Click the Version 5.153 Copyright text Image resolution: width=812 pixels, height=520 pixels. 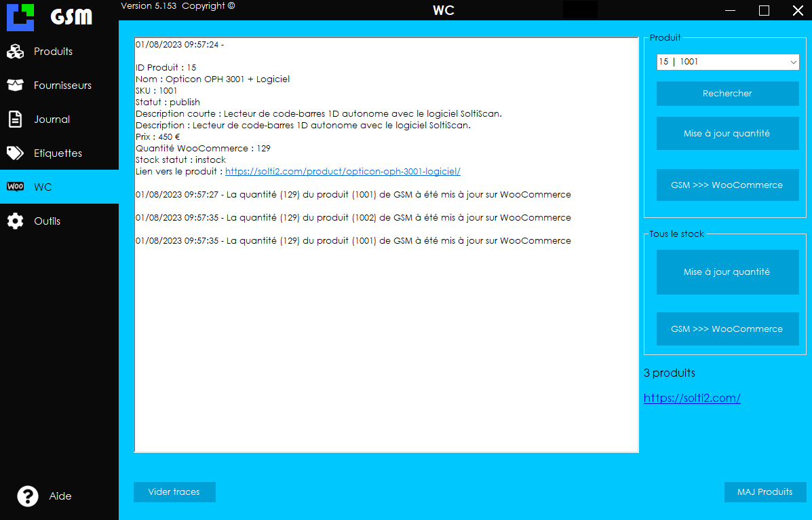click(178, 5)
